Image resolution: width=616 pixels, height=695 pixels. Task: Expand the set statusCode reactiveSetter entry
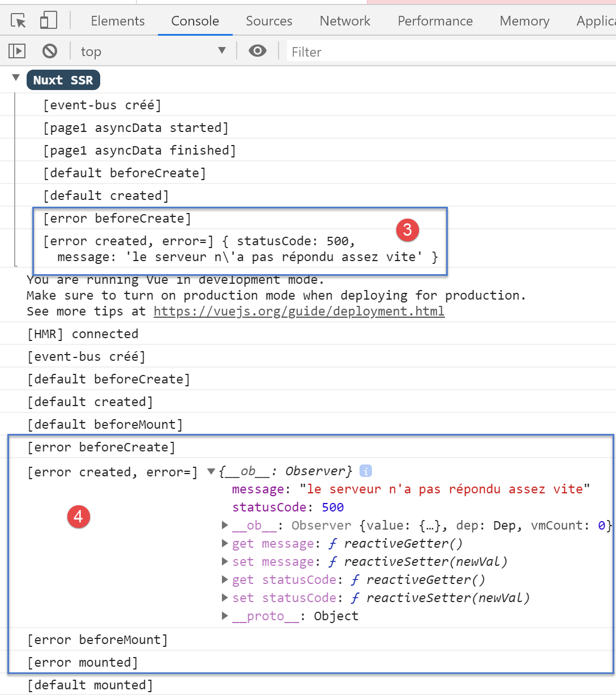(x=225, y=598)
